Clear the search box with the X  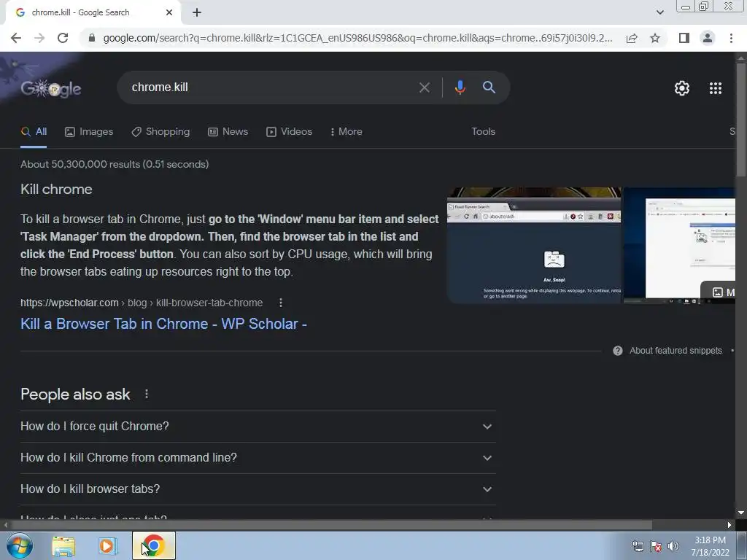[x=424, y=87]
